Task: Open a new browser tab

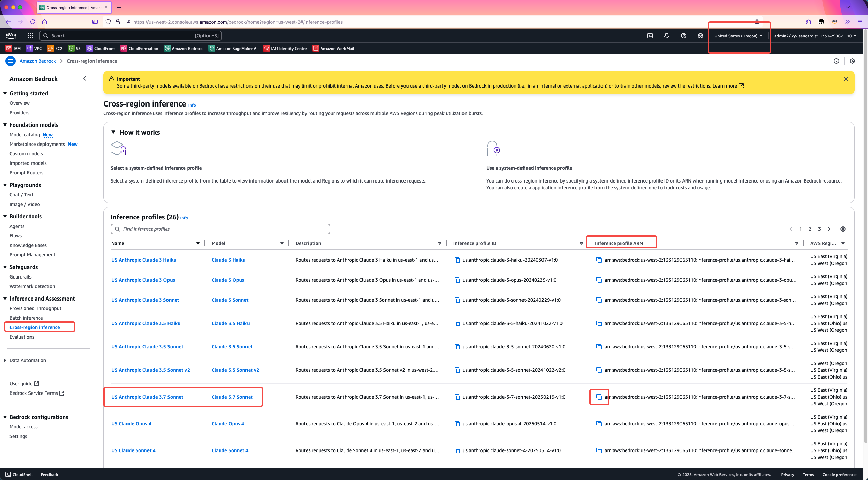Action: (x=119, y=7)
